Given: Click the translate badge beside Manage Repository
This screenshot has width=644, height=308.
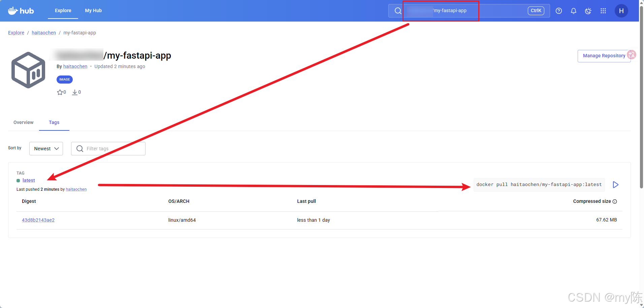Looking at the screenshot, I should (632, 55).
